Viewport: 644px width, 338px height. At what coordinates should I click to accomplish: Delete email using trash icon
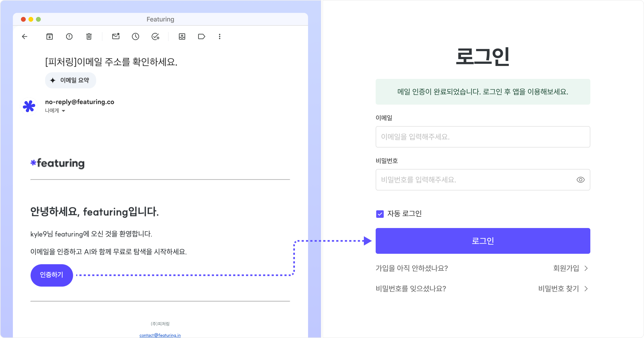(89, 36)
